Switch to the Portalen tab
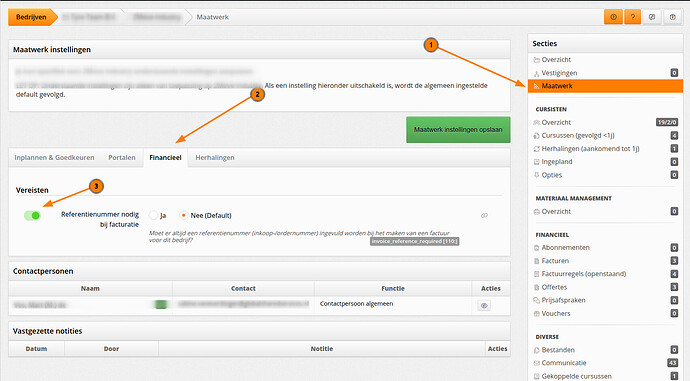This screenshot has width=690, height=381. point(122,158)
